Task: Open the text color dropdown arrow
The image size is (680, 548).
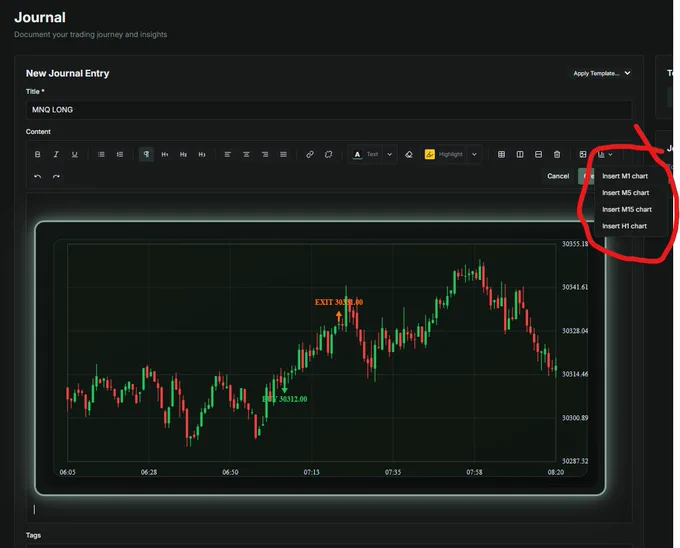Action: pyautogui.click(x=389, y=154)
